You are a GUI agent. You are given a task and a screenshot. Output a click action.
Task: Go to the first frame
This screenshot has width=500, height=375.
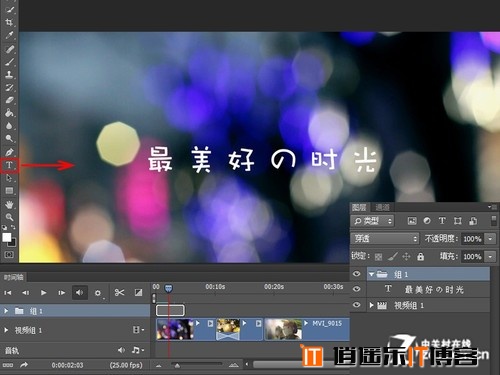pos(8,293)
